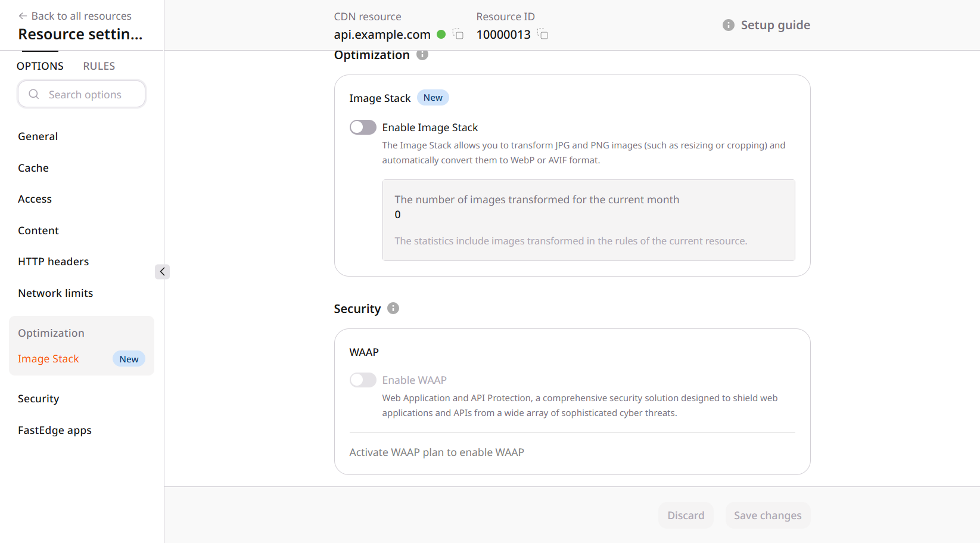Open General in sidebar
The width and height of the screenshot is (980, 543).
(38, 136)
